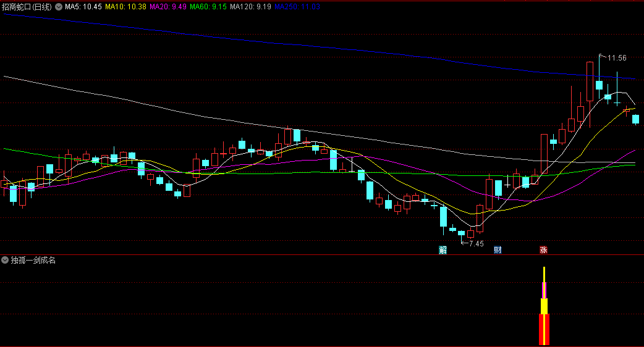Open the dropdown arrow beside 招商蛇口(日线)
This screenshot has height=347, width=644.
(x=59, y=7)
